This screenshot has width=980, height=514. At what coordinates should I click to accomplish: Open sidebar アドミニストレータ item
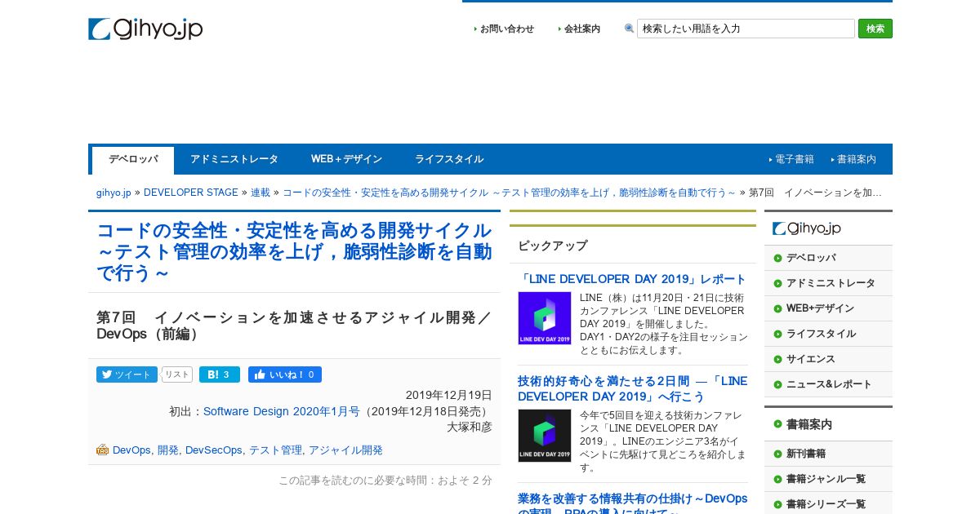click(x=828, y=283)
